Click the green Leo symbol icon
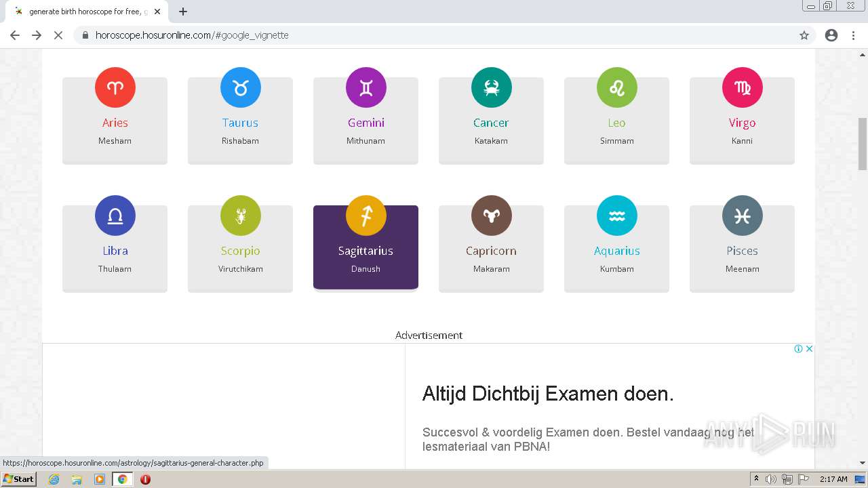The height and width of the screenshot is (488, 868). pos(617,87)
